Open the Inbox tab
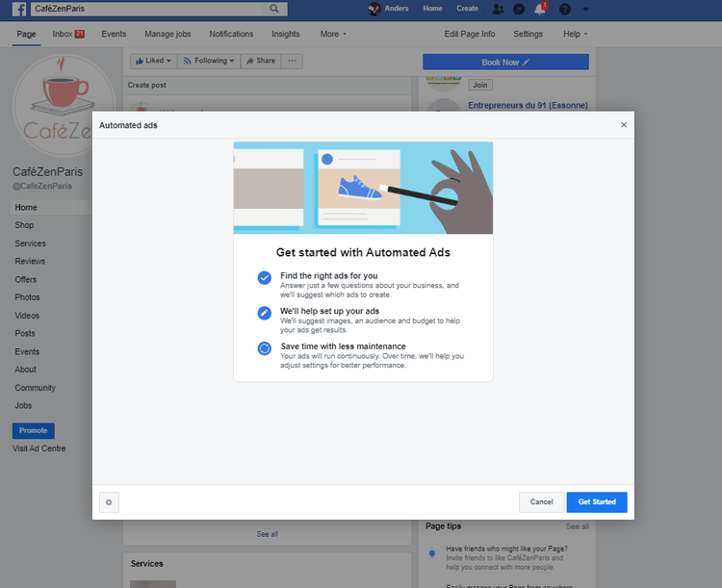The width and height of the screenshot is (722, 588). click(68, 34)
